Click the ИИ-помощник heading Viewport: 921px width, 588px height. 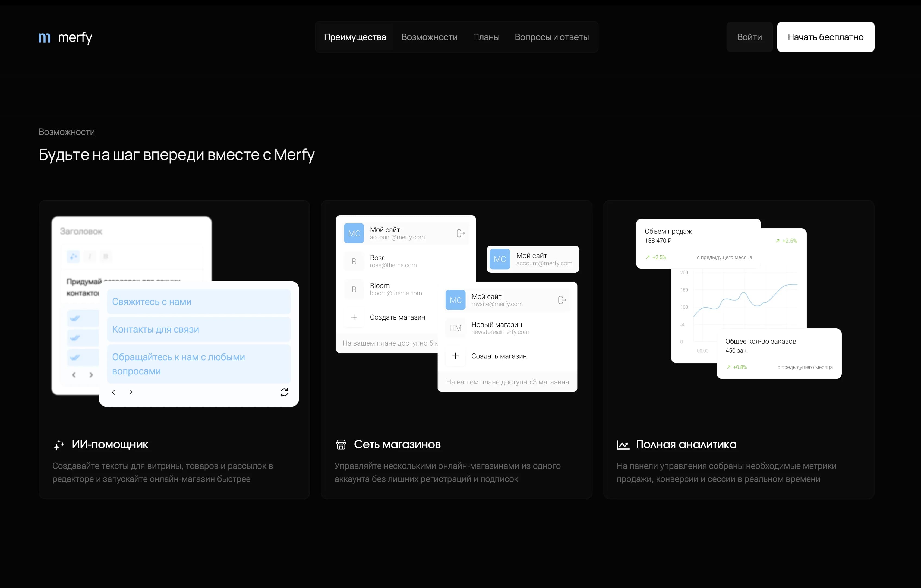tap(110, 444)
